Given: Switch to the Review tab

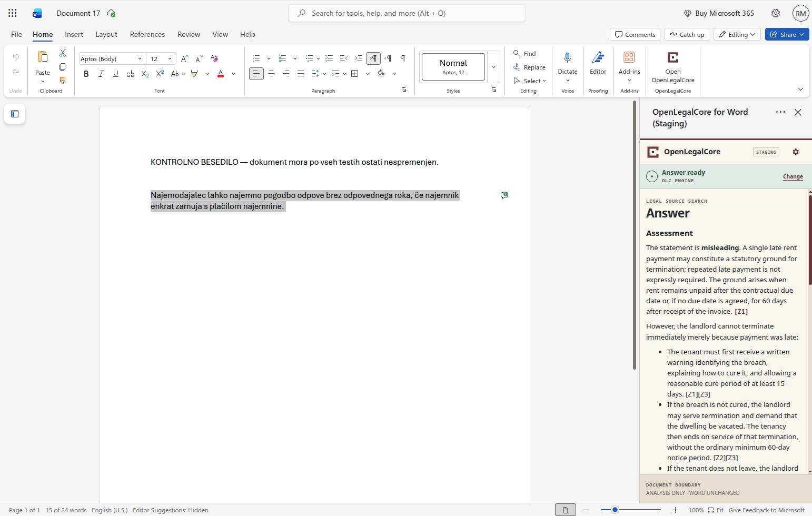Looking at the screenshot, I should (x=189, y=34).
